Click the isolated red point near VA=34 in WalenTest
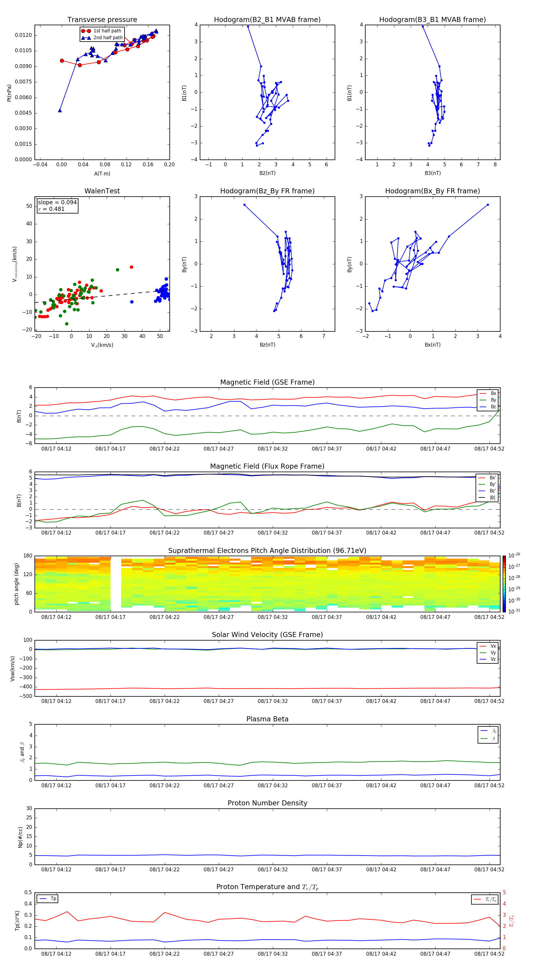This screenshot has width=535, height=980. pos(131,267)
